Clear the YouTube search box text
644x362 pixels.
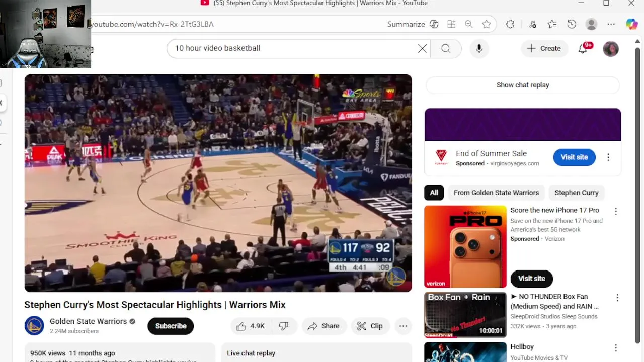422,48
